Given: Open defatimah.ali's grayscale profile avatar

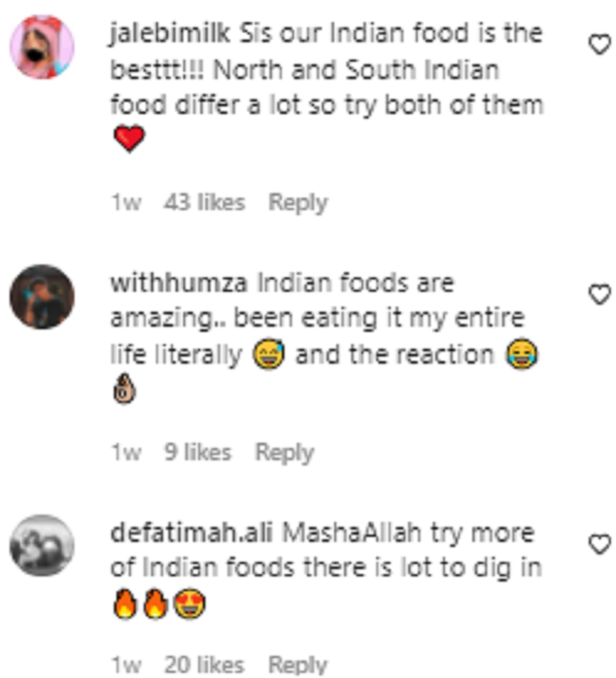Looking at the screenshot, I should pos(42,545).
